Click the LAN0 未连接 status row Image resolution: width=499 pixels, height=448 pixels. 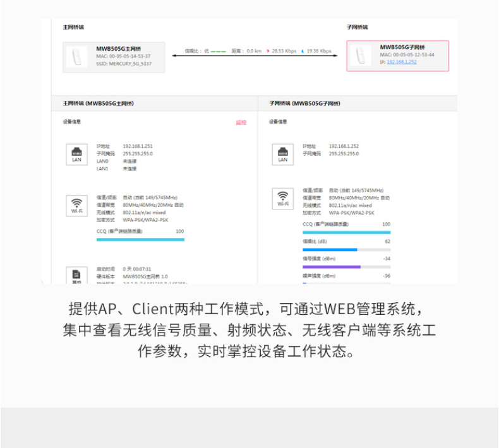[116, 161]
